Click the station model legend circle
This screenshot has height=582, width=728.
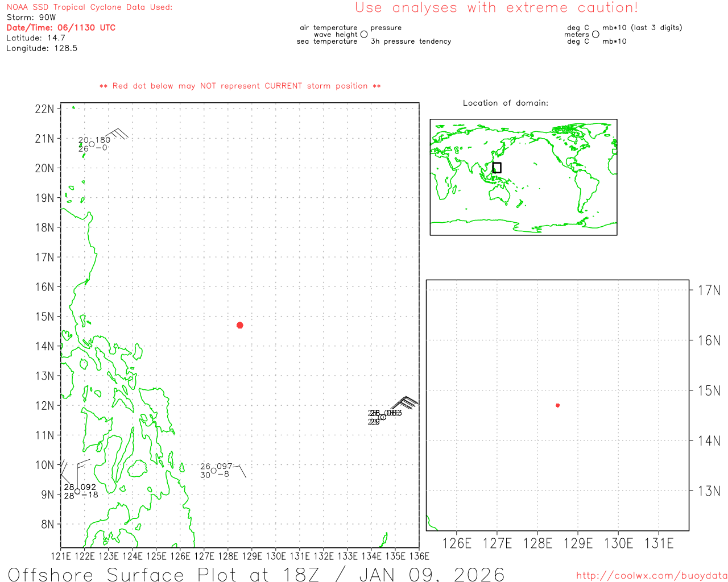[364, 35]
